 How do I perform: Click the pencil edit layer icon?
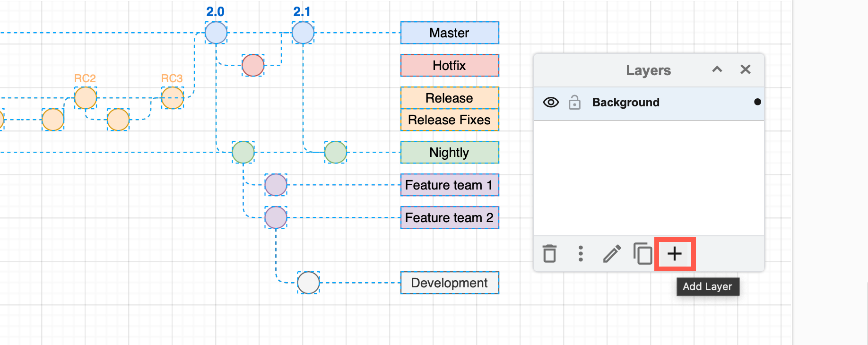[612, 254]
